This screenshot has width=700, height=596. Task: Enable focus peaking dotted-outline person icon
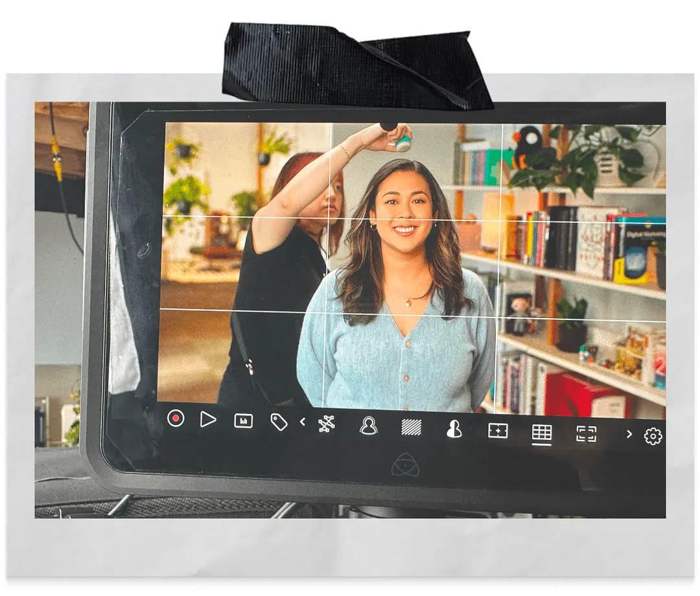[x=368, y=426]
